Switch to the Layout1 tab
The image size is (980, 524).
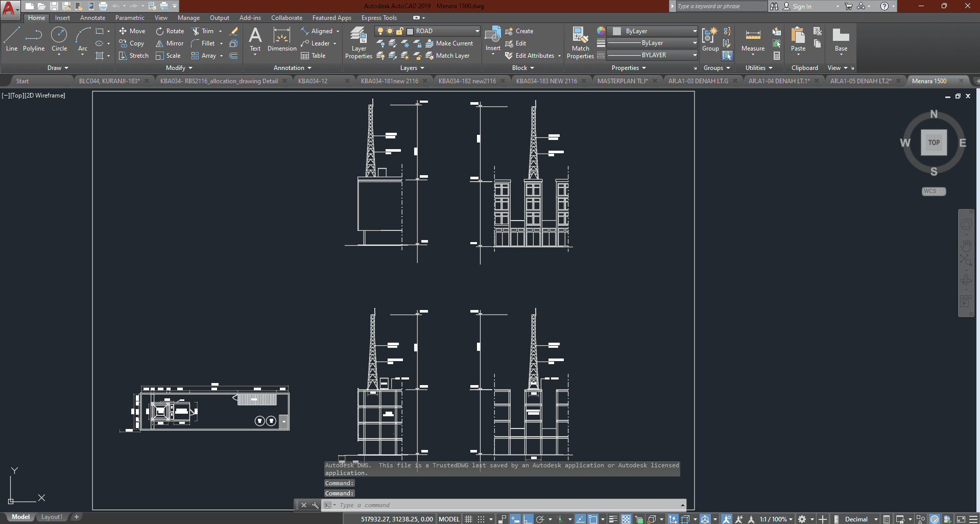coord(52,517)
